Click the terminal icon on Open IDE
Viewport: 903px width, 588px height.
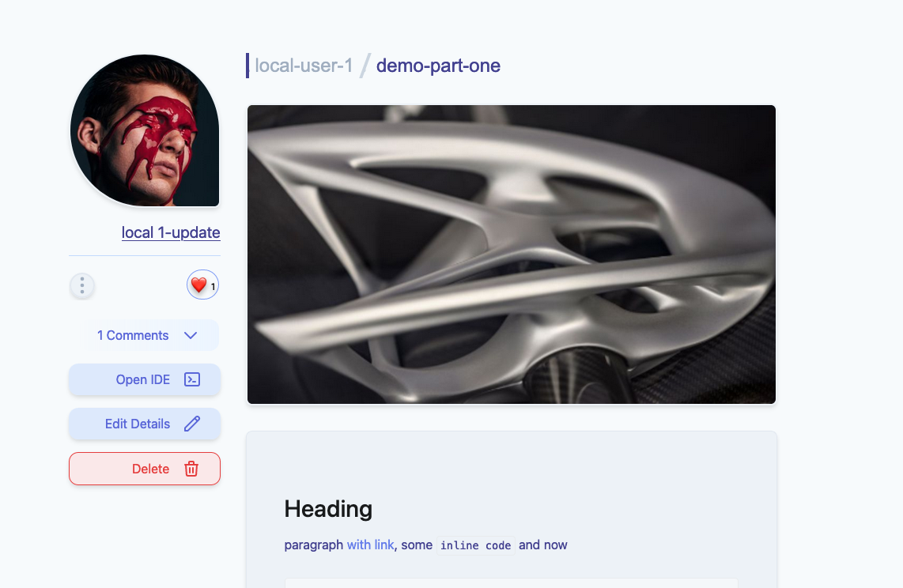[x=192, y=379]
